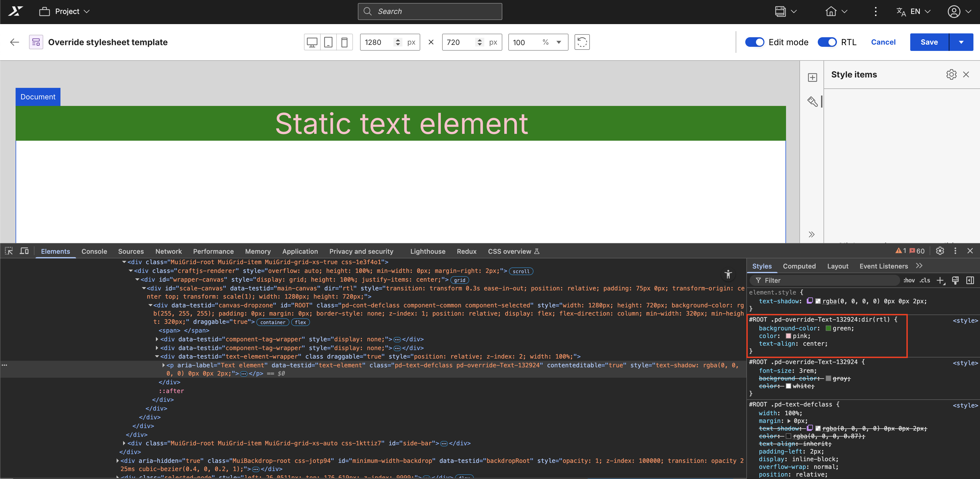Toggle the DevTools device toolbar icon
The width and height of the screenshot is (980, 479).
pos(24,251)
